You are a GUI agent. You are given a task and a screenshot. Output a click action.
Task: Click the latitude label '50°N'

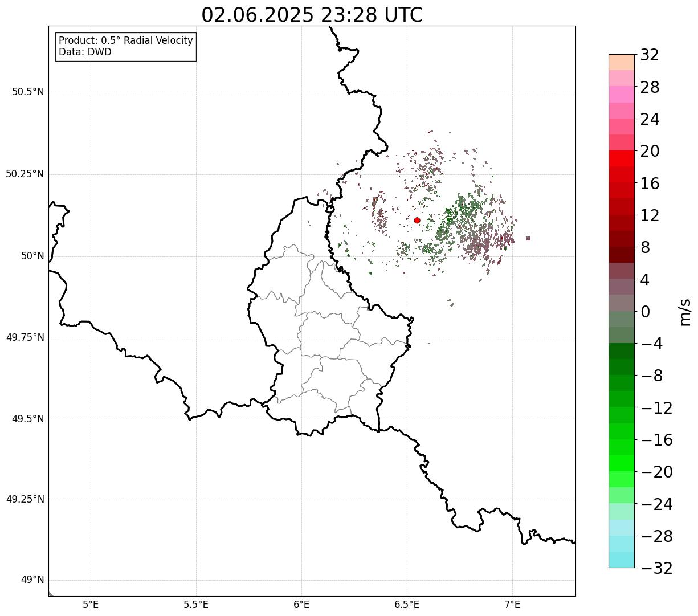(32, 256)
